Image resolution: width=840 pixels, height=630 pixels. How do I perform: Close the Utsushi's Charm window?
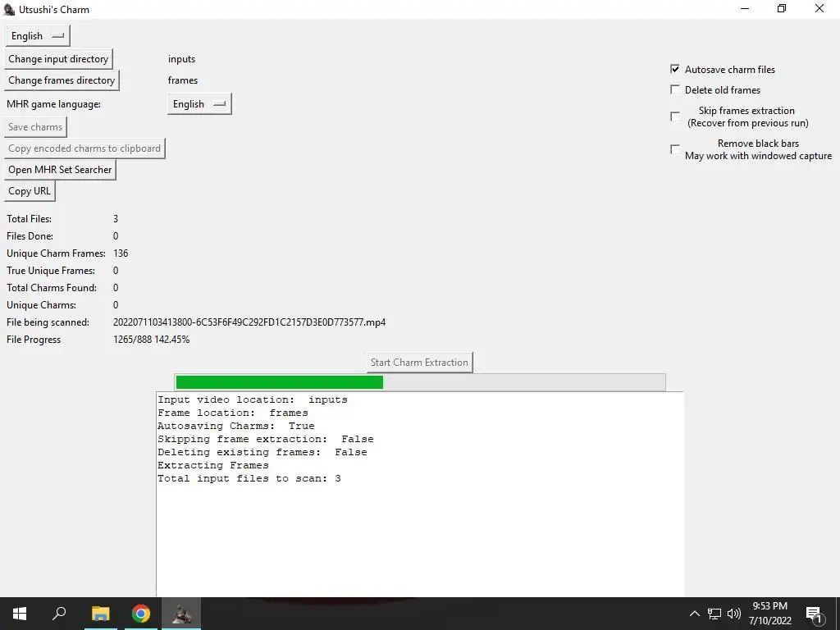[x=819, y=8]
